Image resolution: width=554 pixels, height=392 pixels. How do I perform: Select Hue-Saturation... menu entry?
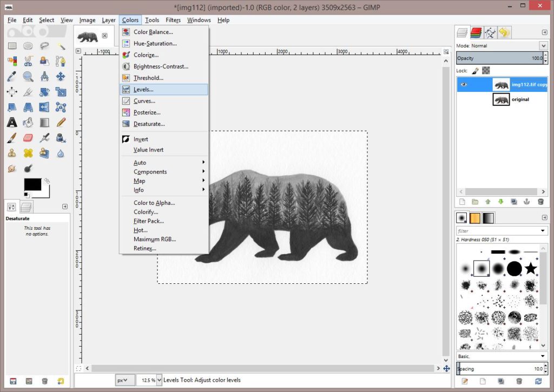point(164,43)
